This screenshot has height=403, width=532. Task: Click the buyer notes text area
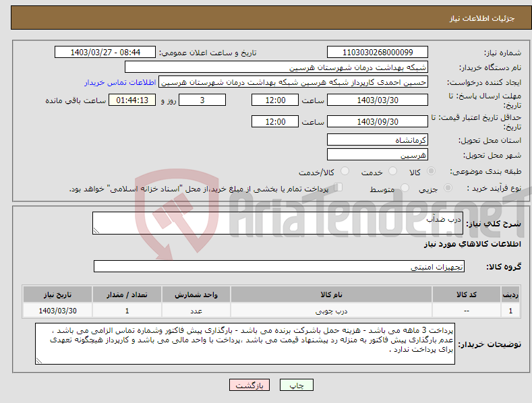[x=245, y=344]
